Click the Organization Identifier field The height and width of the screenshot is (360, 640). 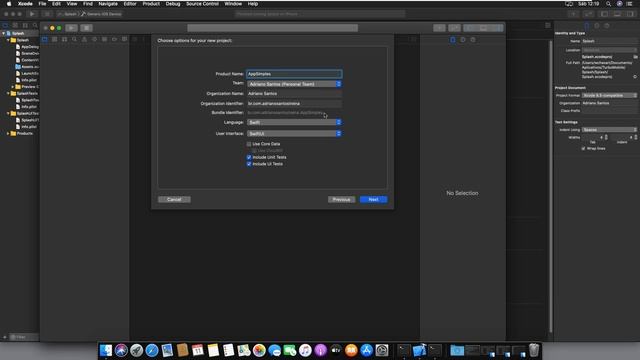(x=294, y=104)
